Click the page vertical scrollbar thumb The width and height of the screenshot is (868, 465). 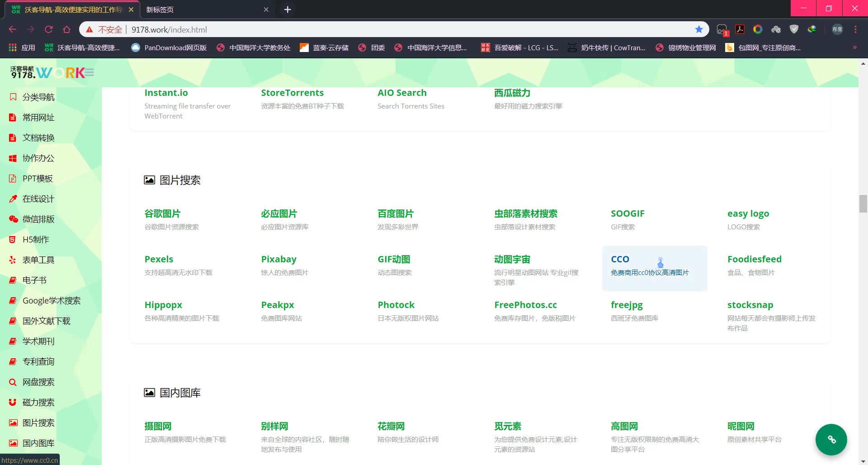pyautogui.click(x=863, y=204)
